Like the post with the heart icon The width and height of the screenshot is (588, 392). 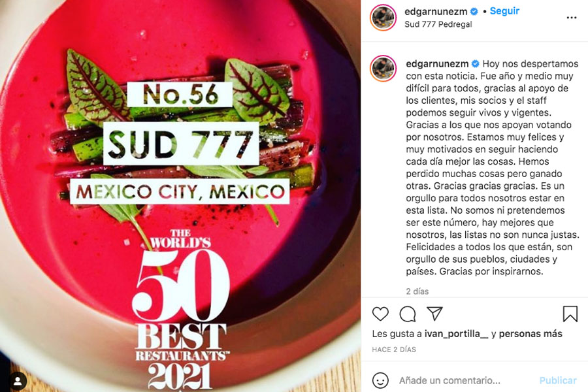[380, 314]
